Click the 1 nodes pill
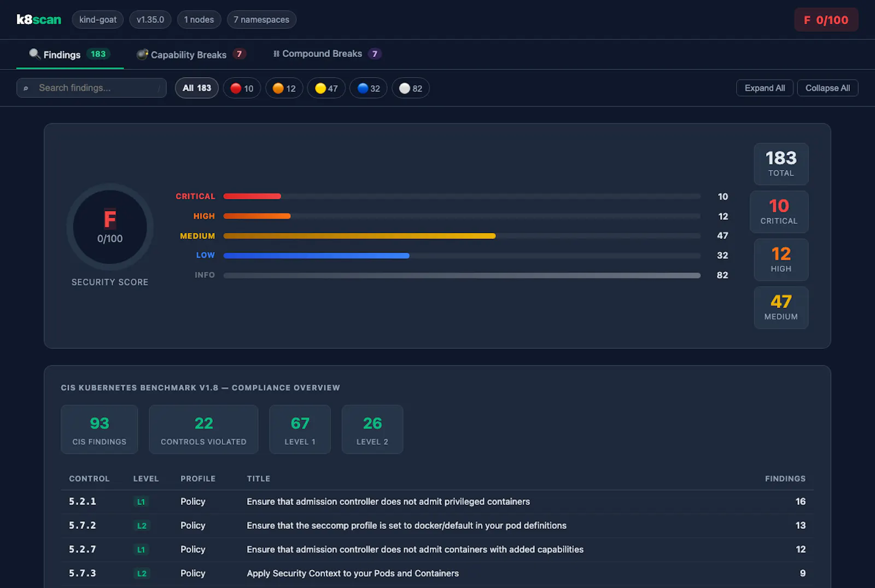 (199, 20)
